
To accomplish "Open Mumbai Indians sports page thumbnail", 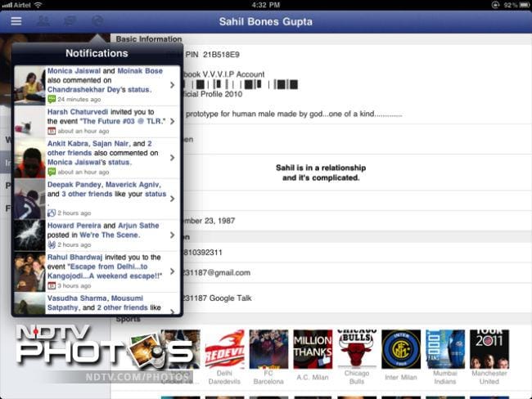I will point(445,349).
